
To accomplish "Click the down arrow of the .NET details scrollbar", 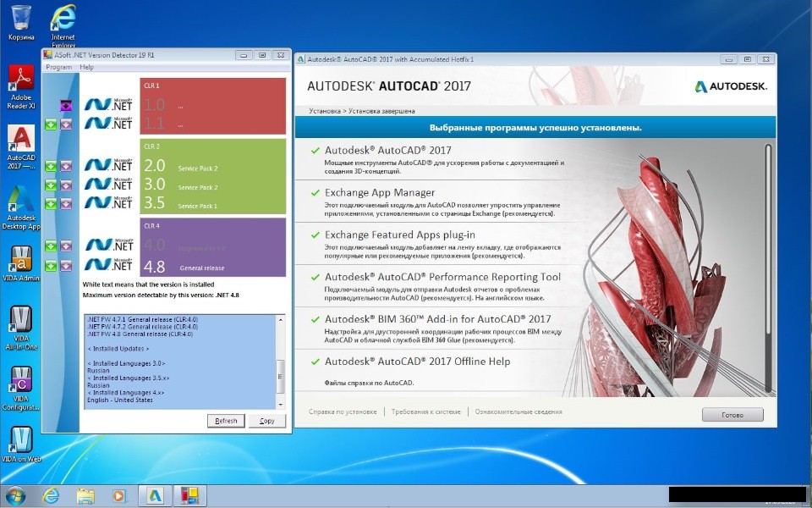I will point(281,405).
